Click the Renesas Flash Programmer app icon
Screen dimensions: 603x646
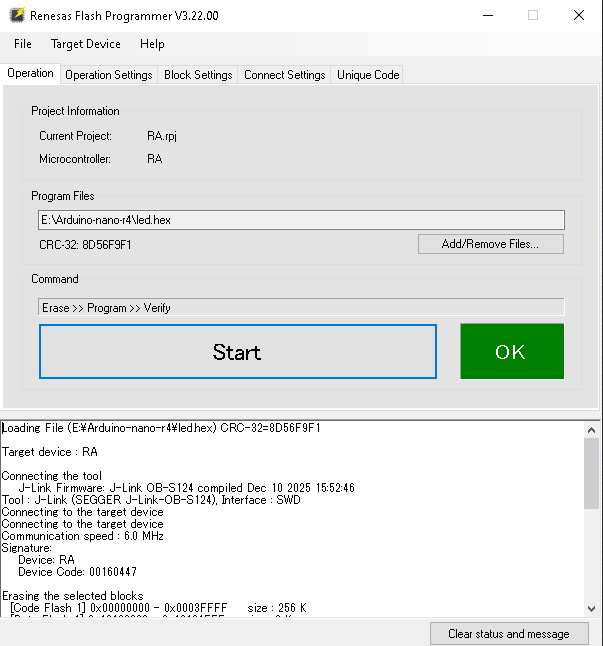(x=17, y=15)
